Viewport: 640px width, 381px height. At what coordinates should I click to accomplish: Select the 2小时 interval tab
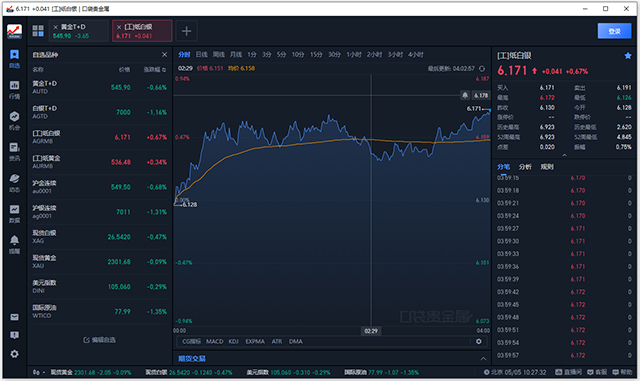click(x=374, y=54)
